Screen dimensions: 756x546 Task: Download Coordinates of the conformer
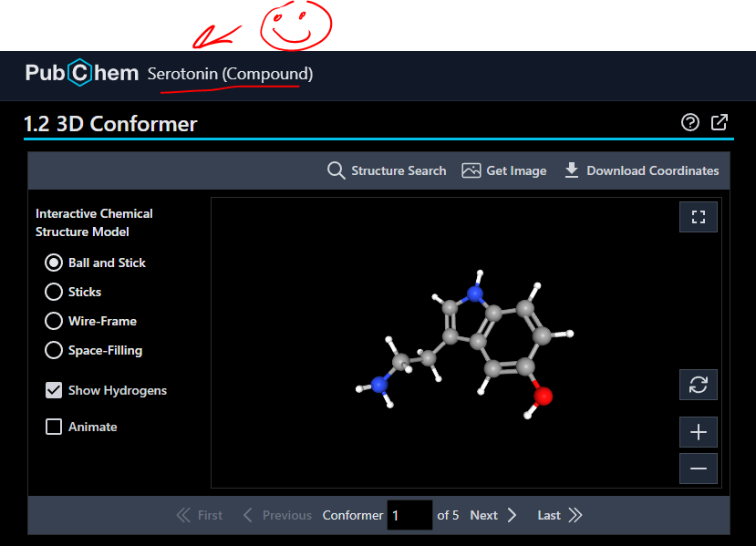[642, 170]
